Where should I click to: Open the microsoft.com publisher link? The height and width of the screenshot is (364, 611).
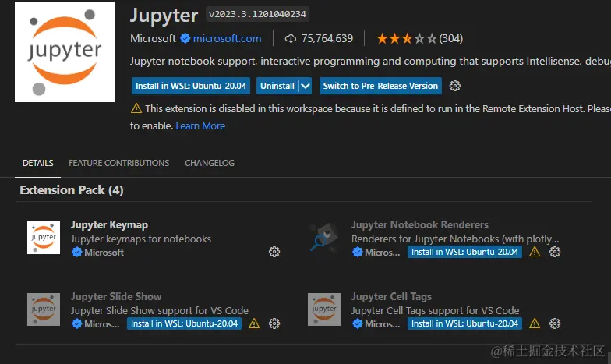tap(228, 38)
